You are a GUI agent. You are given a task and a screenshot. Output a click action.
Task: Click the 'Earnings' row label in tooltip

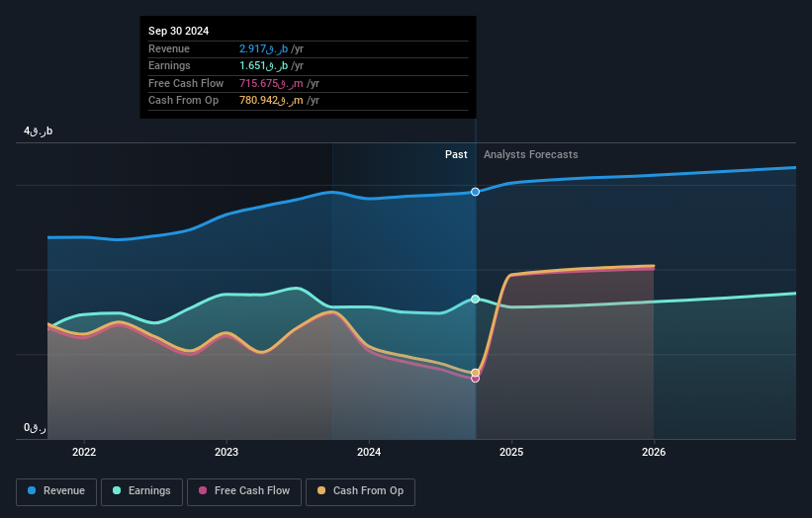coord(169,65)
